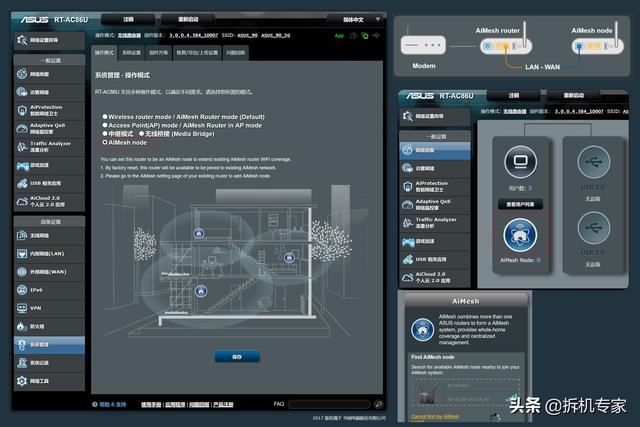This screenshot has height=427, width=640.
Task: Click Reboot button in main window
Action: [x=188, y=19]
